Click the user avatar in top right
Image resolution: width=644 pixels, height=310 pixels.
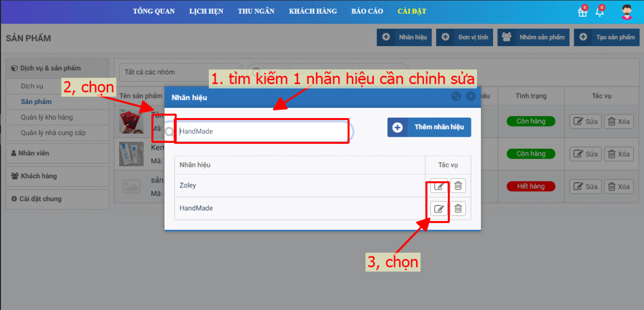(626, 12)
